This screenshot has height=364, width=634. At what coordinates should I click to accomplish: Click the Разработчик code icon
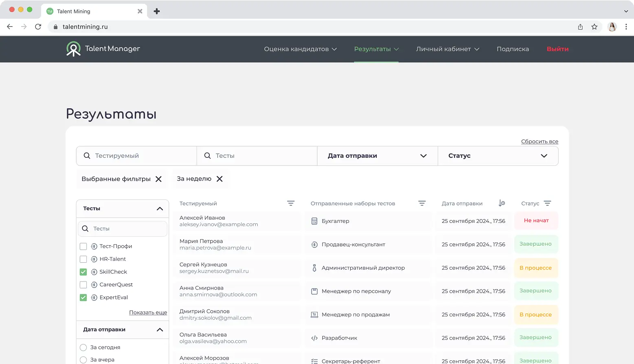coord(314,338)
